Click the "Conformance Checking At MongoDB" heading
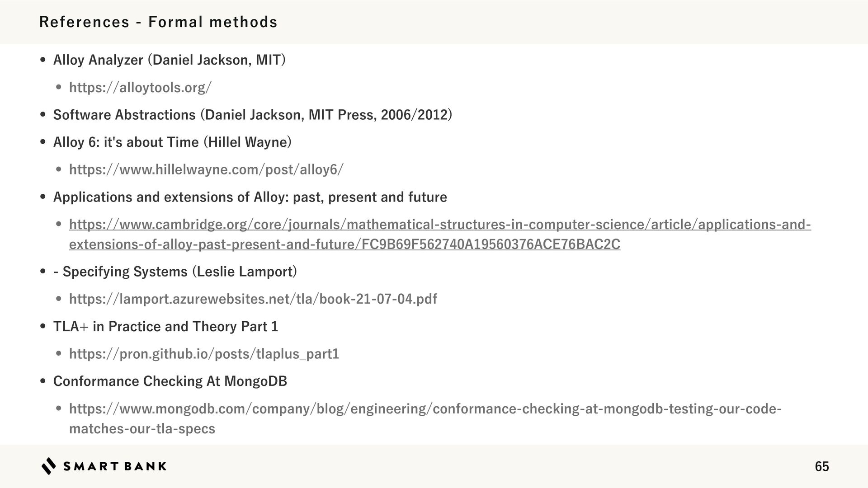The height and width of the screenshot is (488, 868). click(170, 381)
